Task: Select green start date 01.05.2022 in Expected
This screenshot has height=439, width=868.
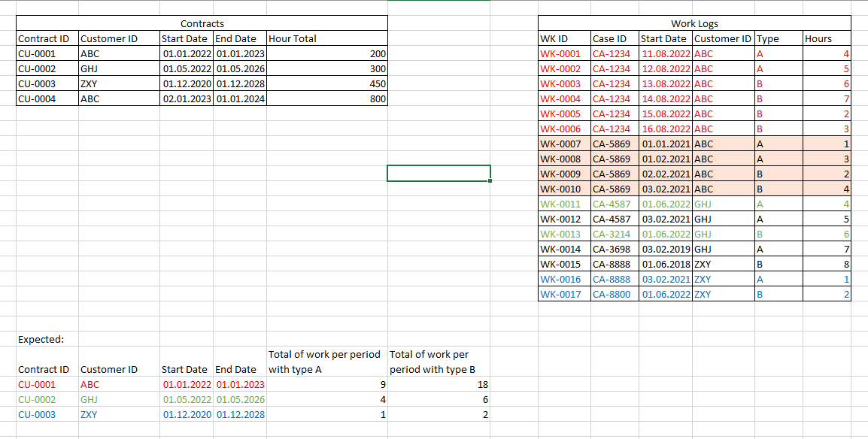Action: (x=187, y=399)
